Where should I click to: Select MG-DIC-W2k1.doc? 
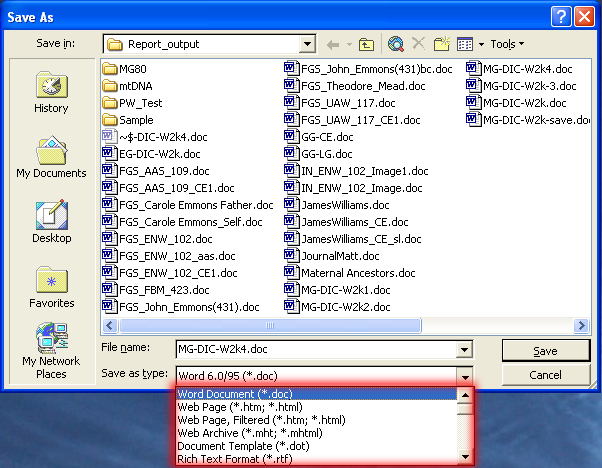click(337, 290)
